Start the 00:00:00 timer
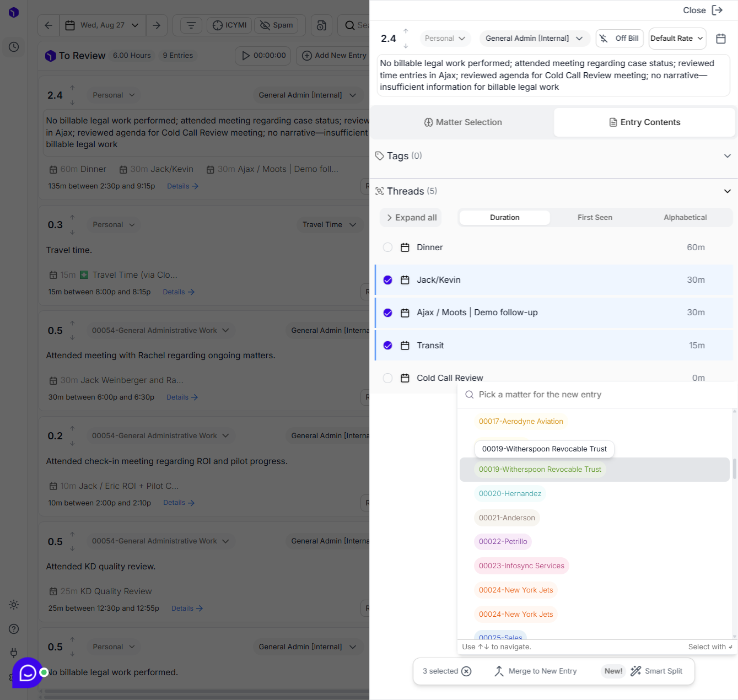Image resolution: width=738 pixels, height=700 pixels. [x=263, y=56]
